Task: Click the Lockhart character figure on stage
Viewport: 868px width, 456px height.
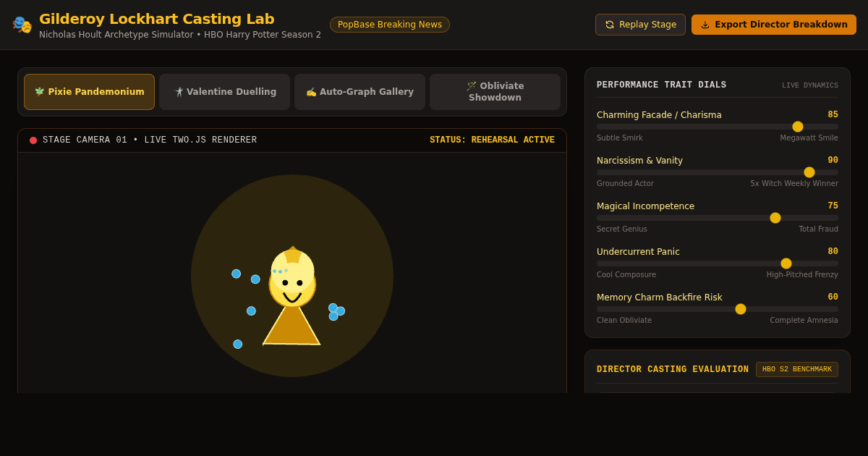Action: (x=292, y=295)
